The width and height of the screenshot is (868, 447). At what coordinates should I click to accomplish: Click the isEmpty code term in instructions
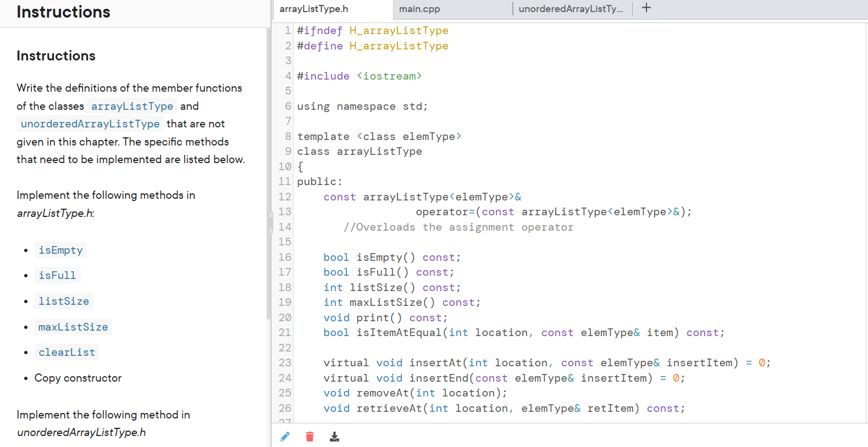[x=60, y=250]
